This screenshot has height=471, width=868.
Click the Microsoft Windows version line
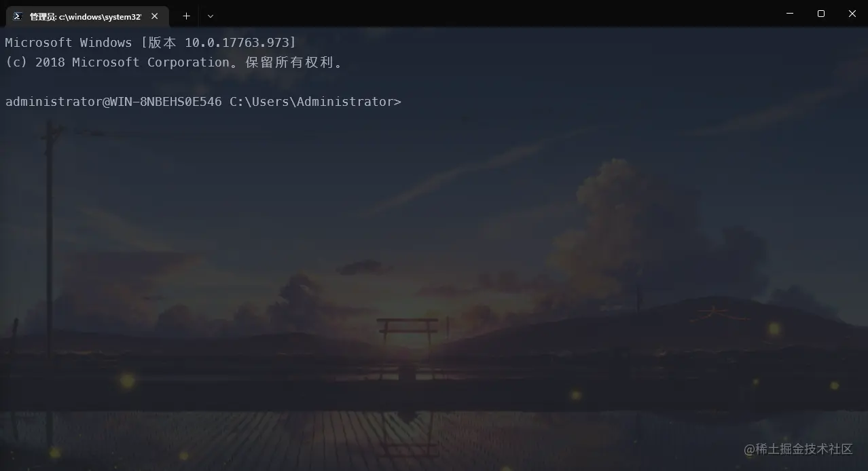coord(151,43)
